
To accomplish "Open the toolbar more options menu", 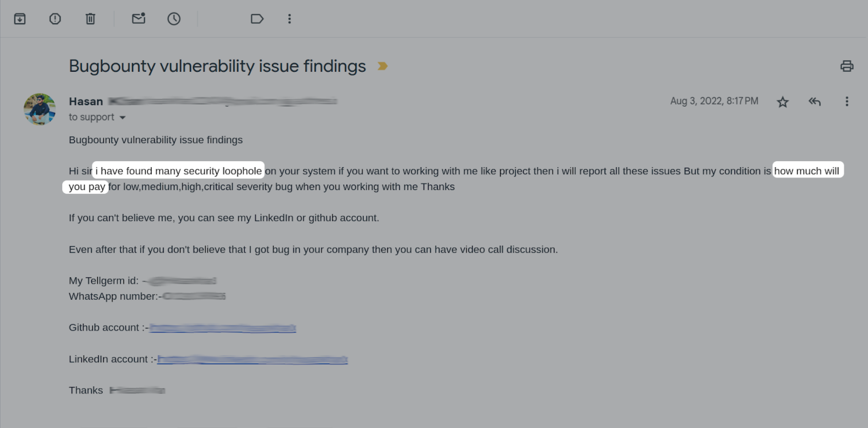I will point(289,19).
